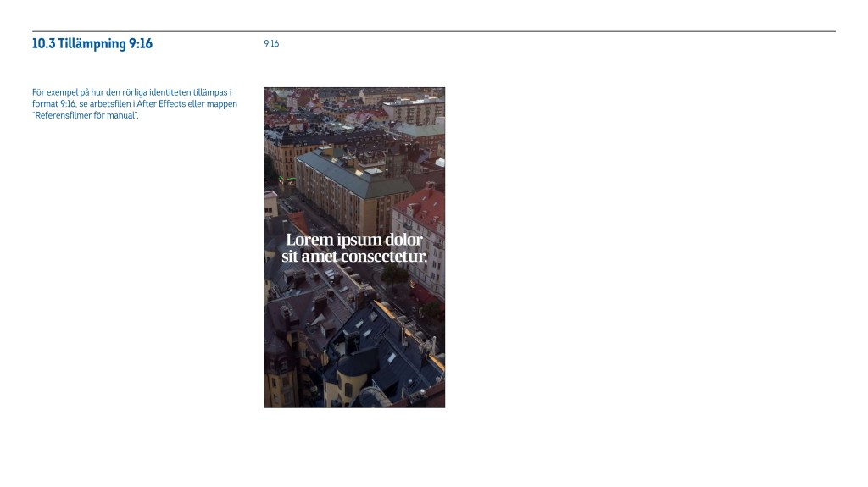
Task: Click the "Lorem ipsum dolor" overlay text line
Action: [x=354, y=240]
